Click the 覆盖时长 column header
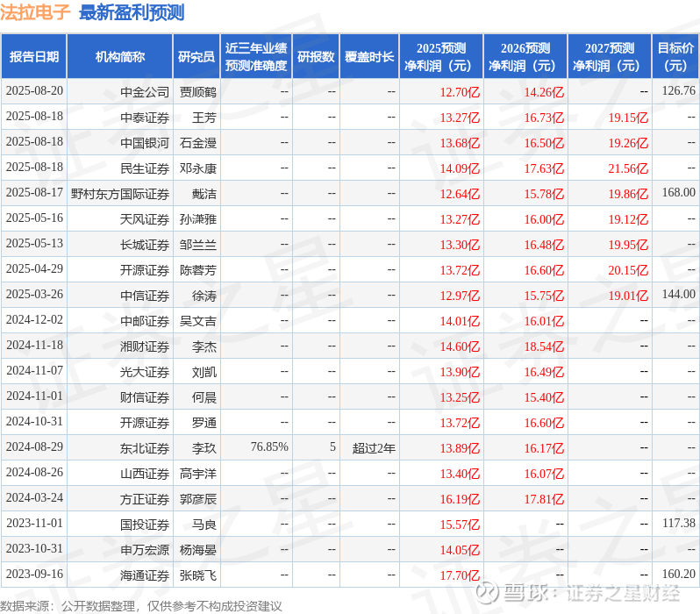 [x=369, y=56]
